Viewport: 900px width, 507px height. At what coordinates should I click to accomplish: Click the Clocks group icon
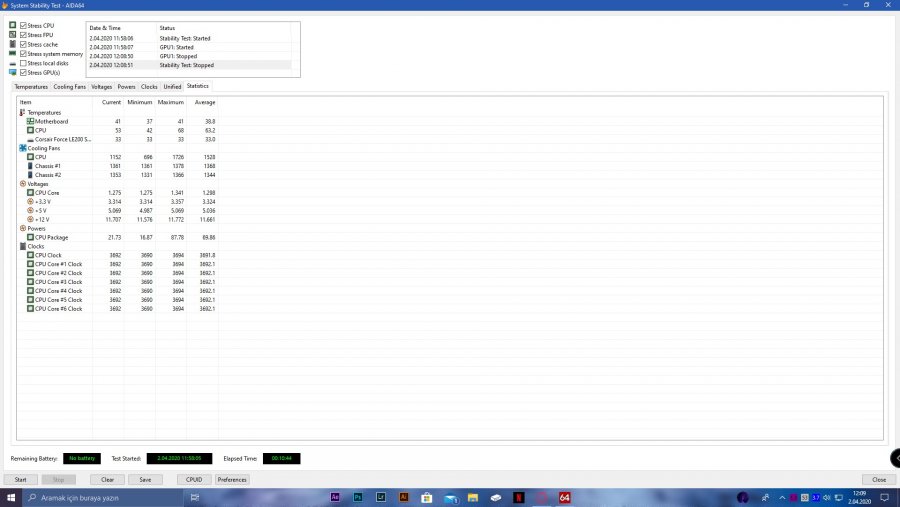pyautogui.click(x=23, y=246)
